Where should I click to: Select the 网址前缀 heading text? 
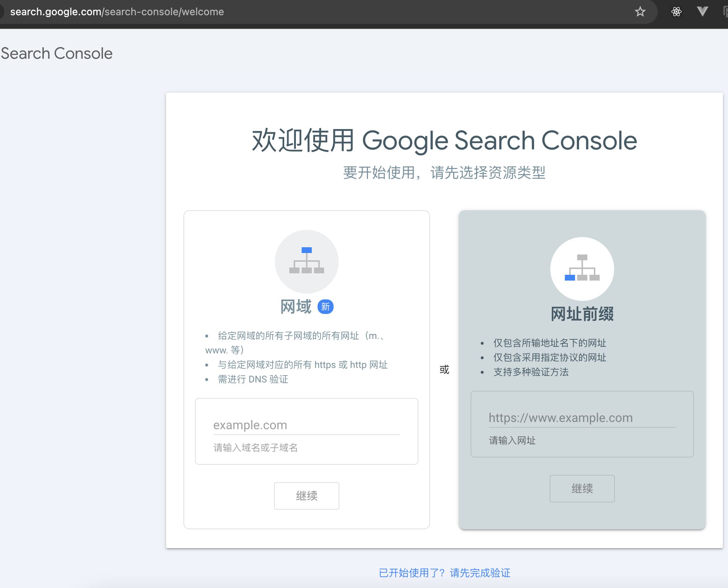click(x=582, y=314)
